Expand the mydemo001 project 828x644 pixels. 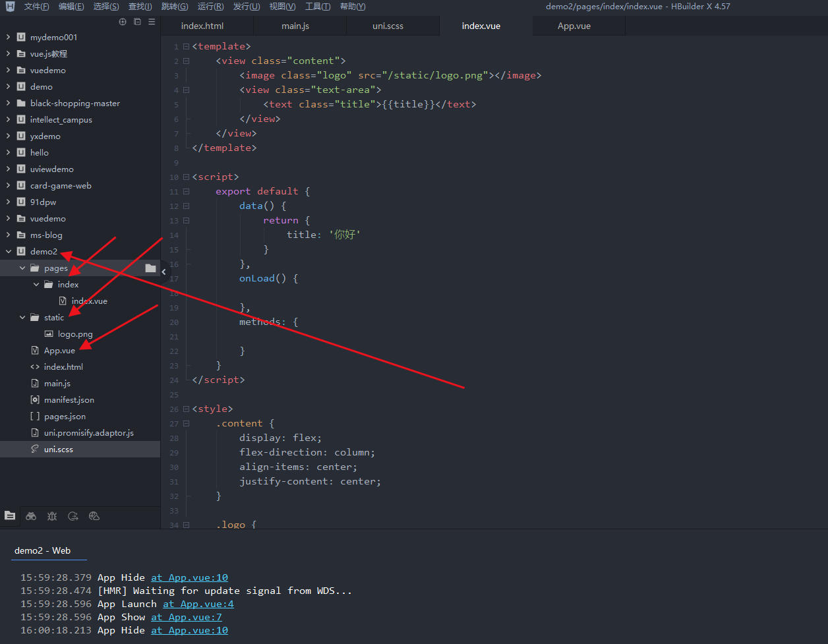[x=8, y=38]
